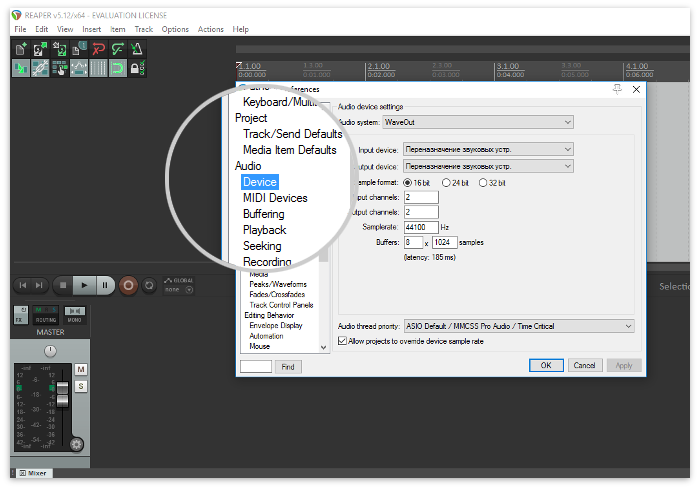Click the Master volume fader handle
Screen dimensions: 700x489
[x=62, y=393]
